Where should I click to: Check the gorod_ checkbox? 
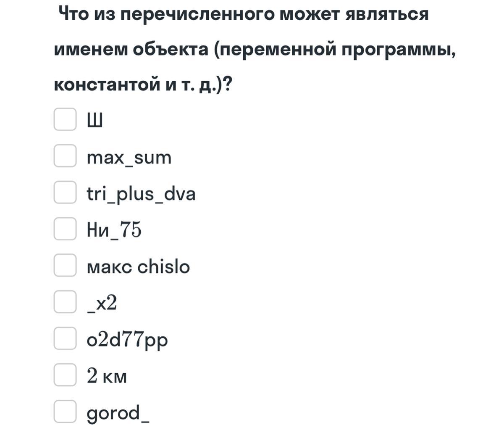65,412
